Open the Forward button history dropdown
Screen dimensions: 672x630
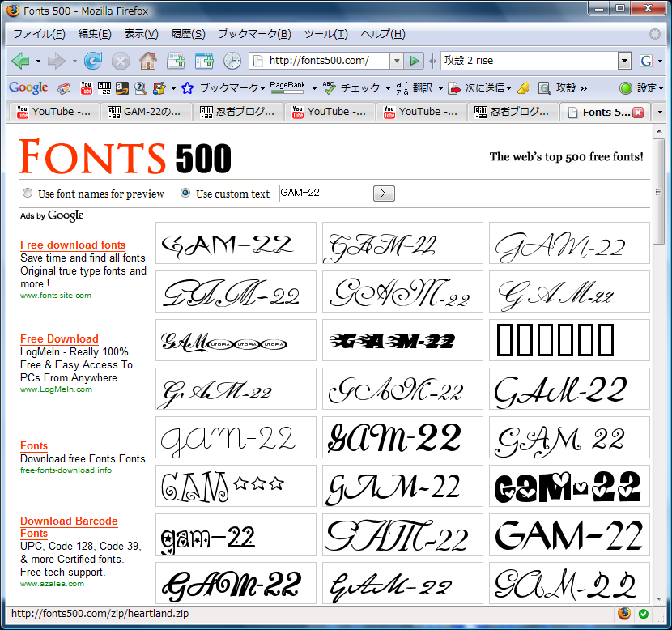click(x=74, y=62)
